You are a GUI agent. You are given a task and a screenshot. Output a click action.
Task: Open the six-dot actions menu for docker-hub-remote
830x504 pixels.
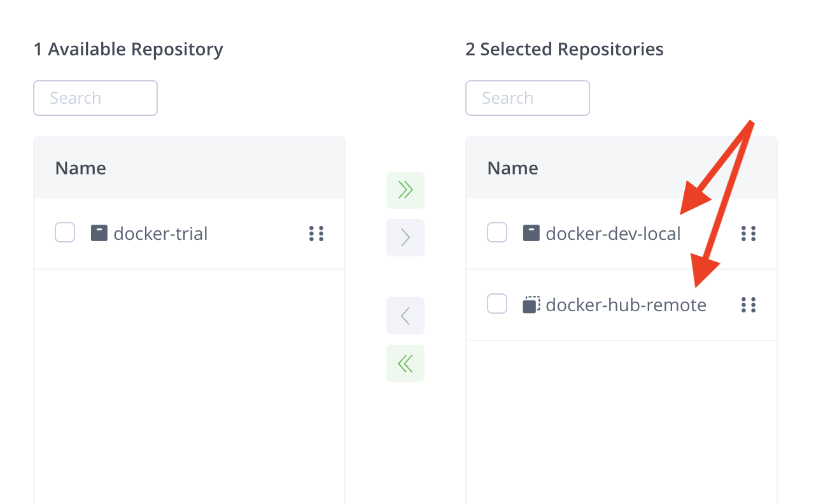click(749, 305)
